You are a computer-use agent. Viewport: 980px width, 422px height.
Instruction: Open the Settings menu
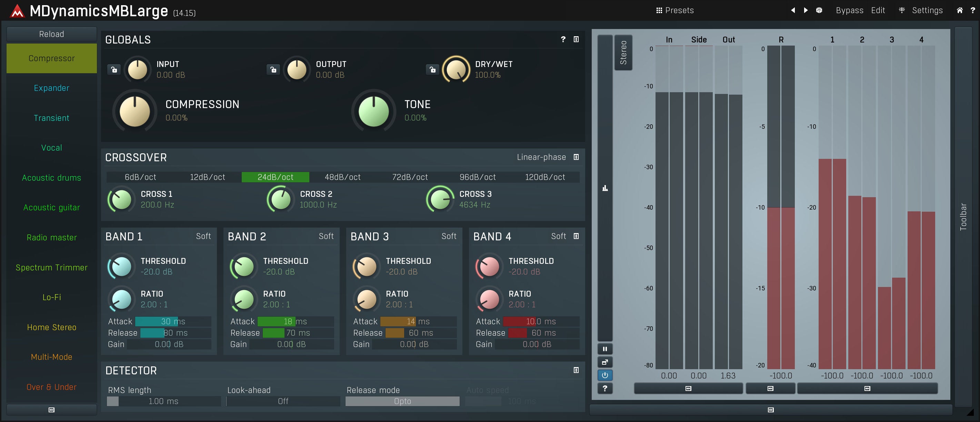(x=927, y=10)
